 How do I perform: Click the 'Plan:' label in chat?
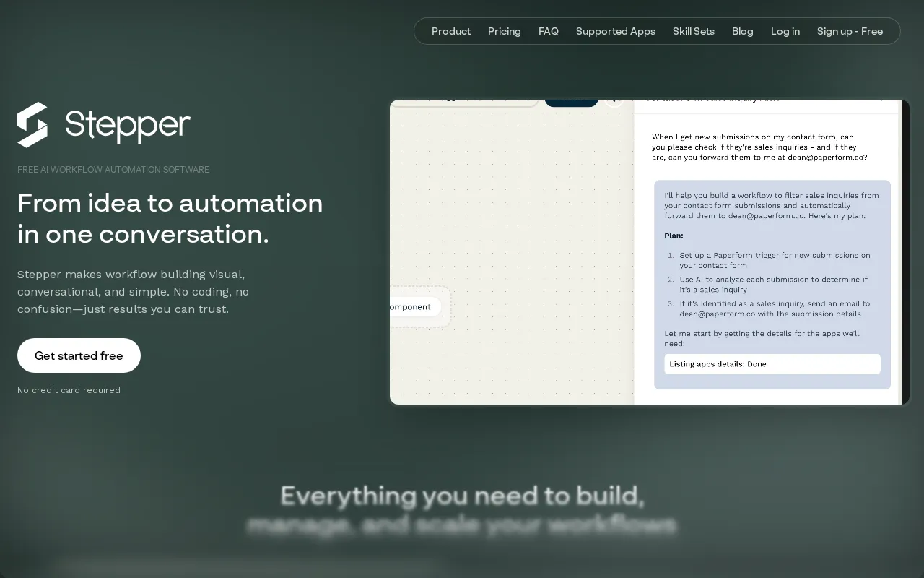coord(674,236)
